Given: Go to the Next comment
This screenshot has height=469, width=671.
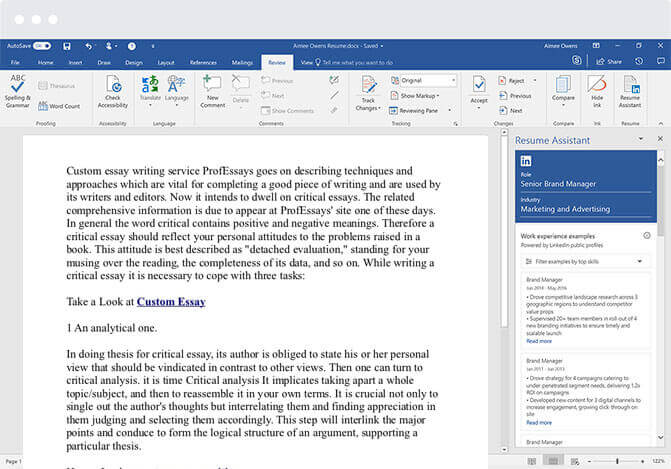Looking at the screenshot, I should pyautogui.click(x=273, y=95).
